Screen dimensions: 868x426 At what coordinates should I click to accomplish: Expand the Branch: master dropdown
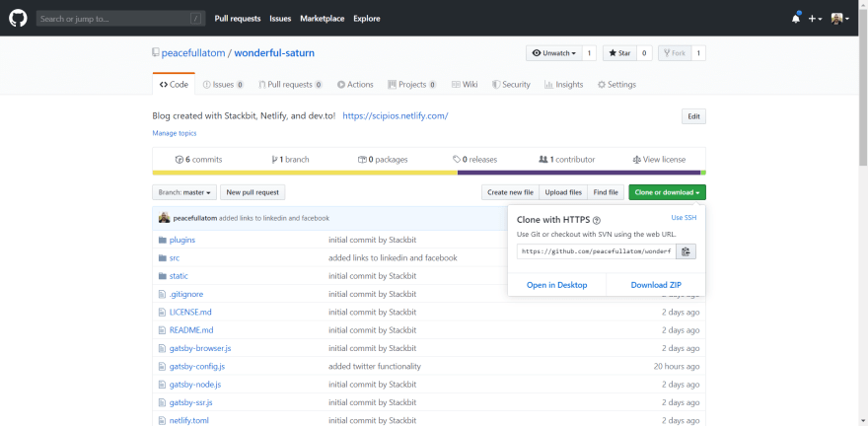183,192
